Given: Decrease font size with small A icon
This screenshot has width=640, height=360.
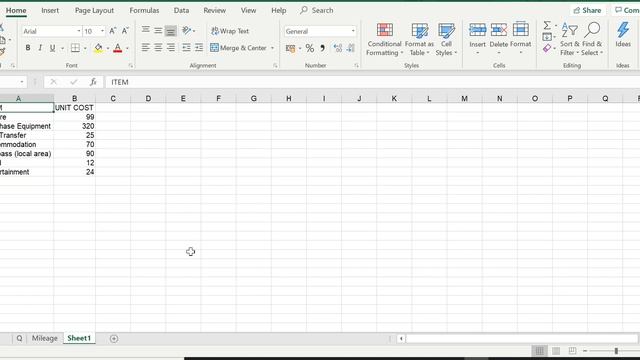Looking at the screenshot, I should [125, 31].
